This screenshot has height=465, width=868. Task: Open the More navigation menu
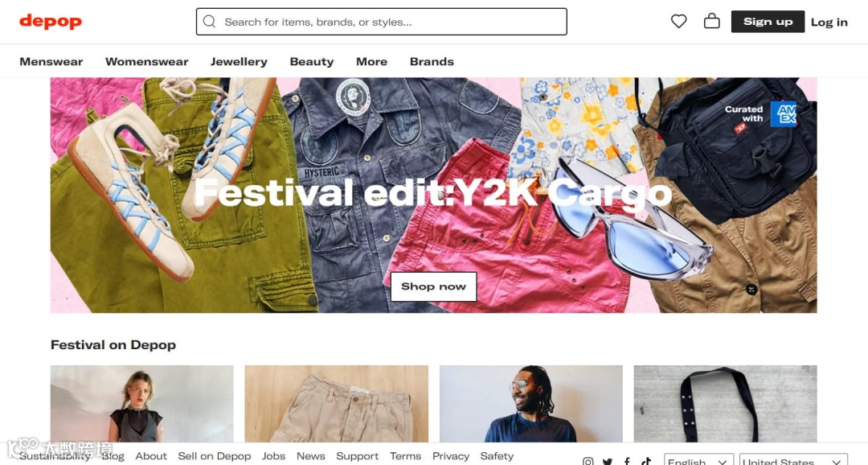(371, 61)
